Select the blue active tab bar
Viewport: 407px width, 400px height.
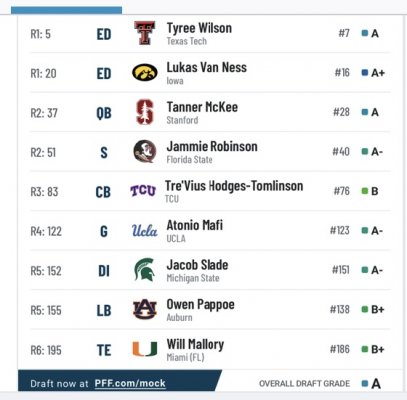click(x=66, y=10)
